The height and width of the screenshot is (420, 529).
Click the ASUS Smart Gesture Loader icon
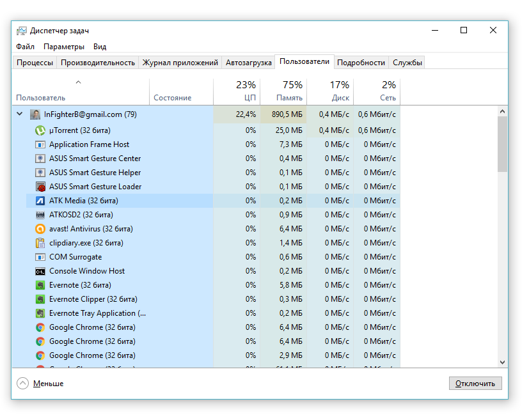pos(40,187)
